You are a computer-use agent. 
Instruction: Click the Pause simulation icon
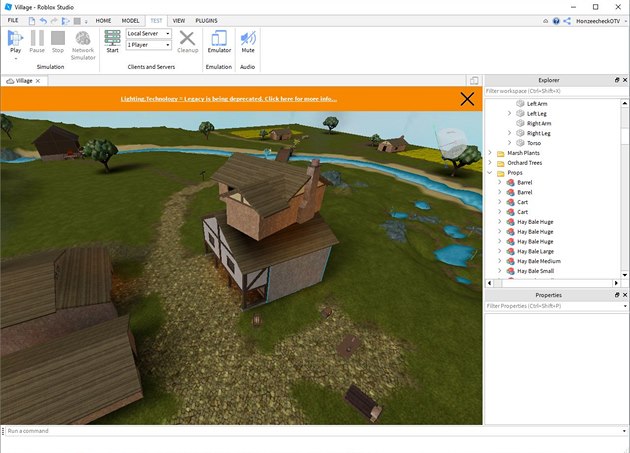click(37, 38)
